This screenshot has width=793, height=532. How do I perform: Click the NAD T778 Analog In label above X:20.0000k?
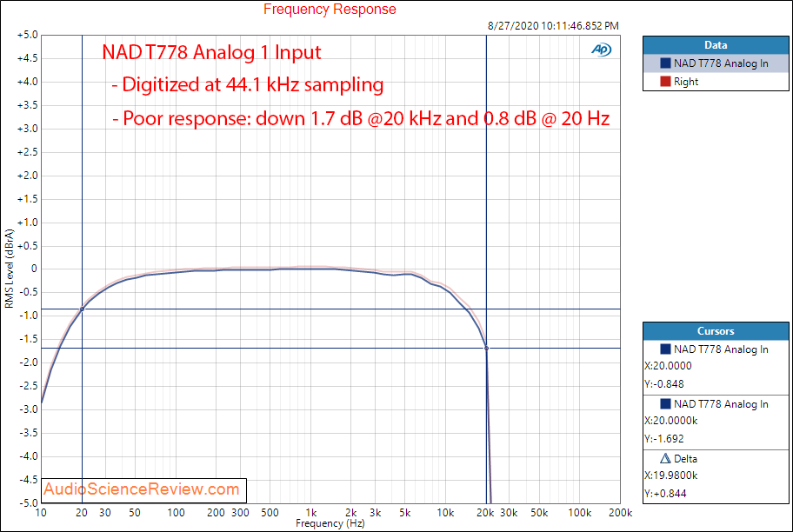721,403
